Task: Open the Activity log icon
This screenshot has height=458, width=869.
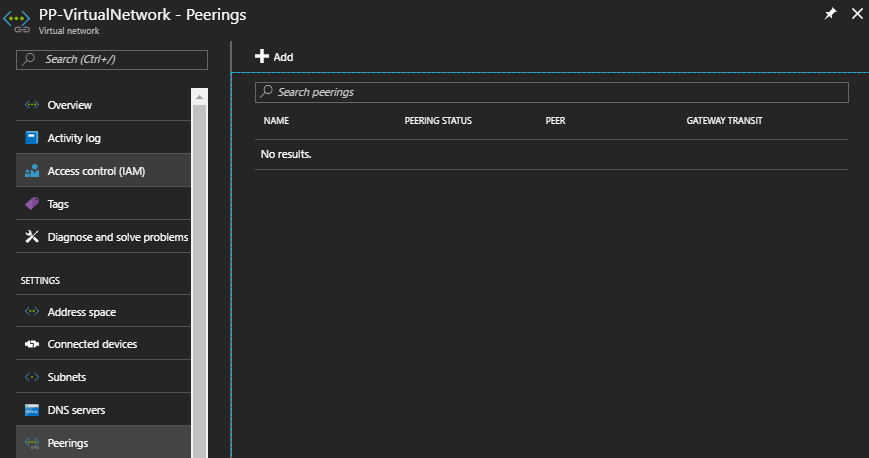Action: click(x=32, y=138)
